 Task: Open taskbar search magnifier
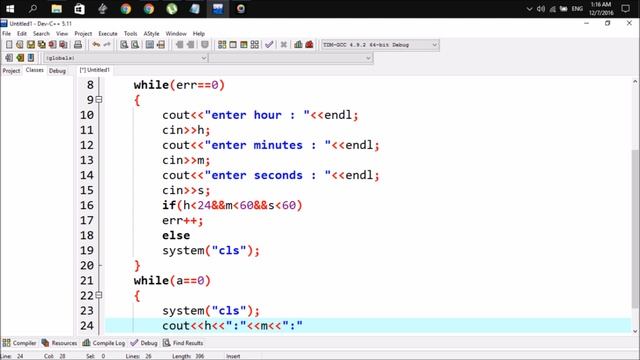point(33,9)
